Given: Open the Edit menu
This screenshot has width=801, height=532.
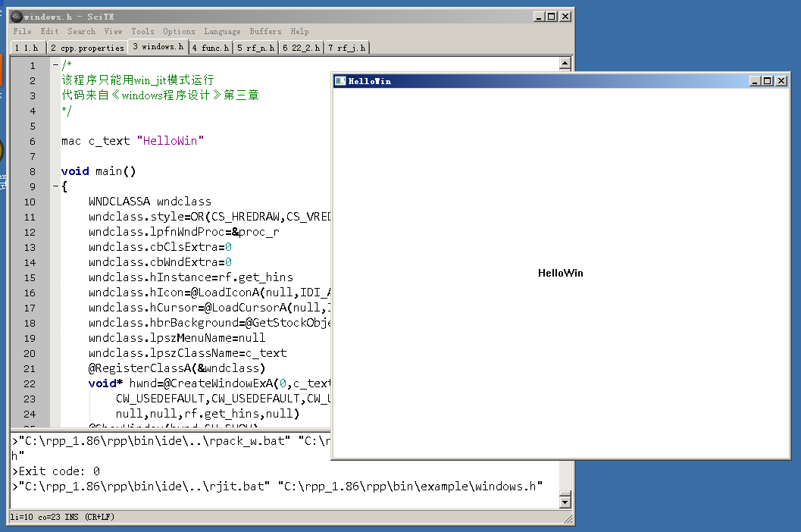Looking at the screenshot, I should click(49, 31).
